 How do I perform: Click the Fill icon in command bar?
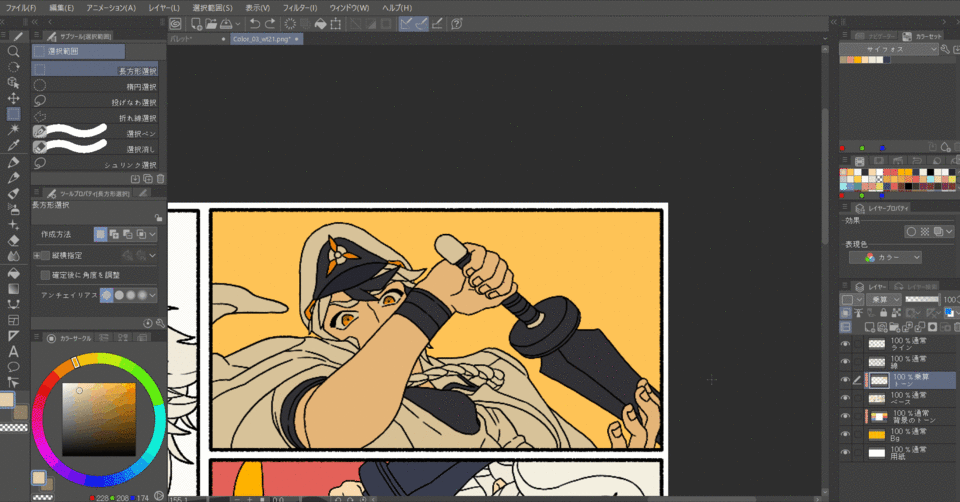point(320,24)
